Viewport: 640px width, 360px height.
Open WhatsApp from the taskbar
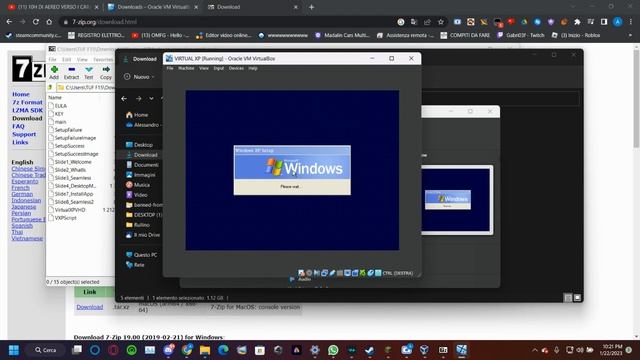coord(333,350)
